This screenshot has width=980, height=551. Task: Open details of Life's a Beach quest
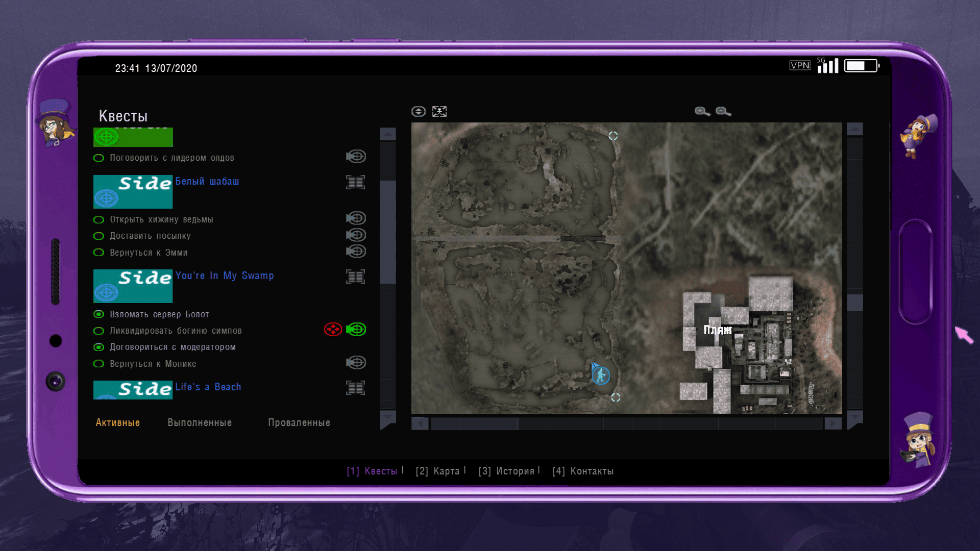pyautogui.click(x=355, y=388)
